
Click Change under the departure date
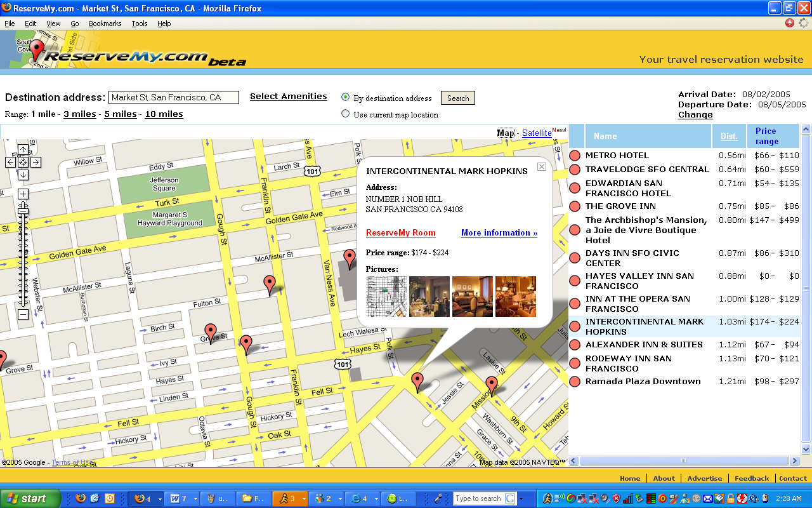pos(695,115)
